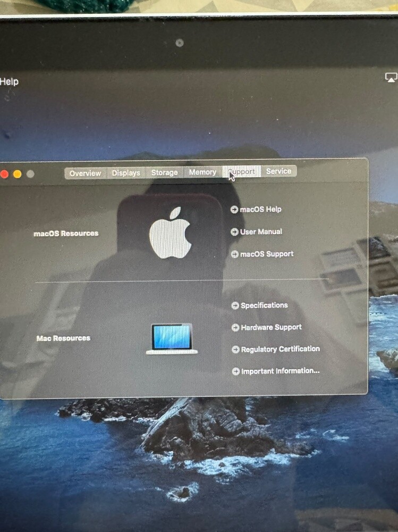Open the AirPlay icon in menu bar
The width and height of the screenshot is (398, 532).
pyautogui.click(x=391, y=78)
